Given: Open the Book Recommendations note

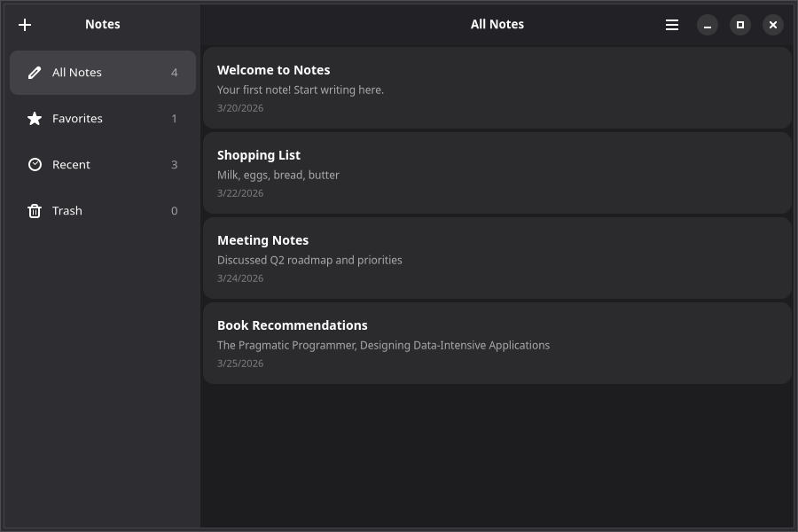Looking at the screenshot, I should tap(497, 343).
